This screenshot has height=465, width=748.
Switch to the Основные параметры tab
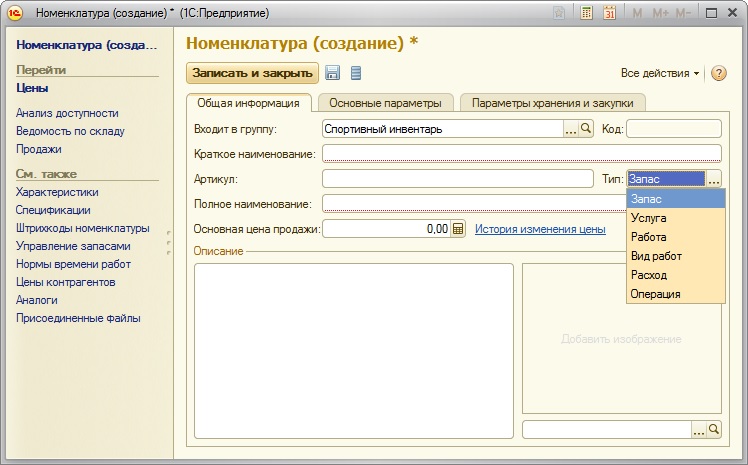click(385, 102)
